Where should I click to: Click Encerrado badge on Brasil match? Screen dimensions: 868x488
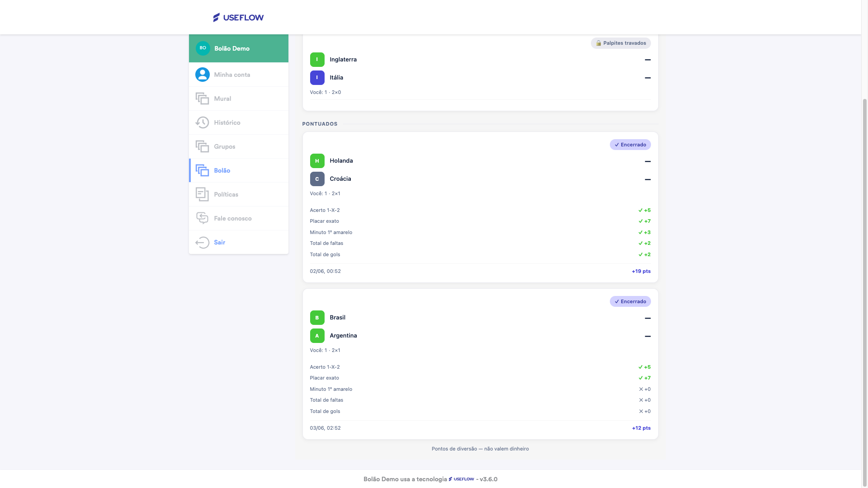click(630, 301)
